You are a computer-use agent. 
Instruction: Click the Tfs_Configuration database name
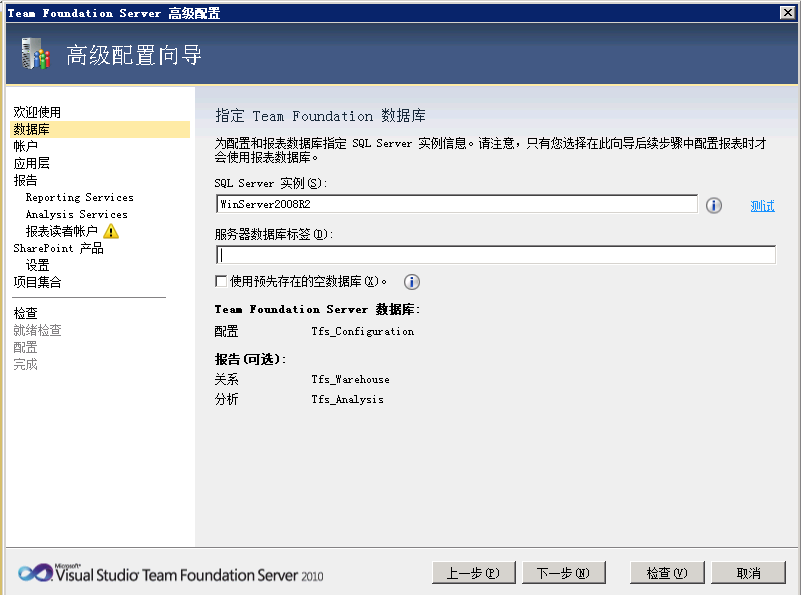[363, 331]
